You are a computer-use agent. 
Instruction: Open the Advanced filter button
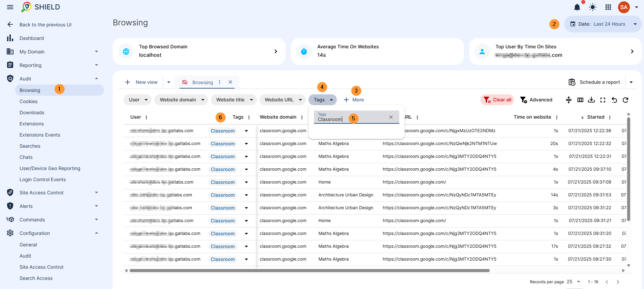pos(536,100)
